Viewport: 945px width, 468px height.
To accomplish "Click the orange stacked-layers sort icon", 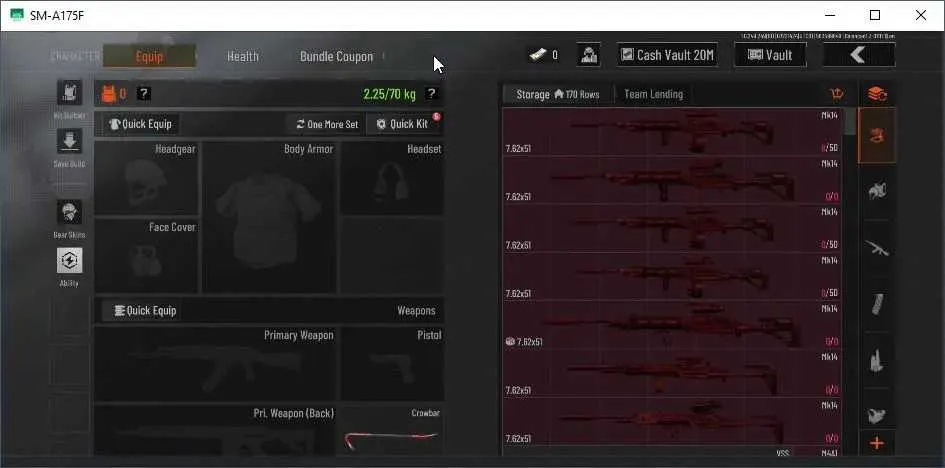I will [877, 94].
